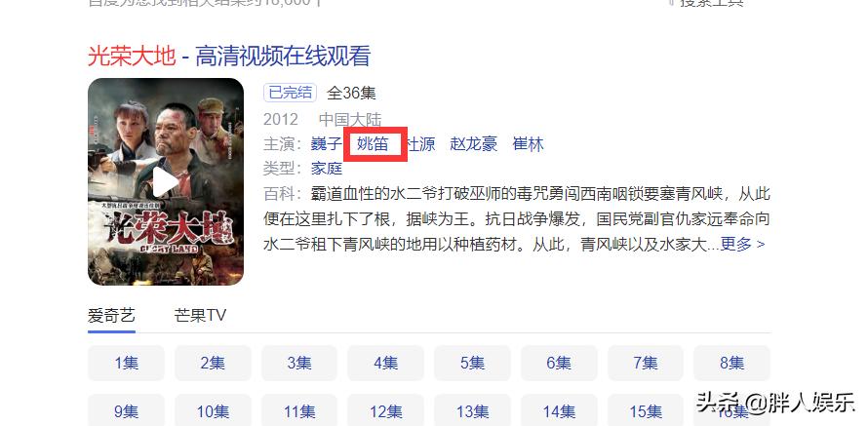
Task: Play the 光荣大地 video poster
Action: pos(166,181)
